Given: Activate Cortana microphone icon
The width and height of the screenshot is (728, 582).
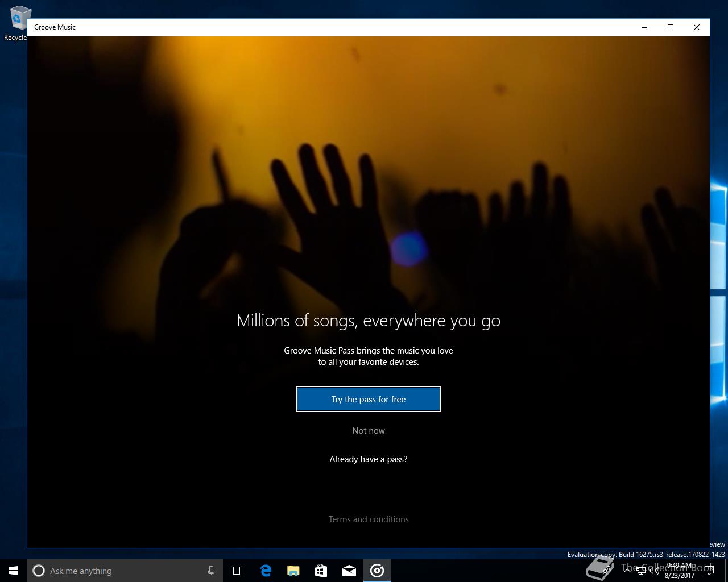Looking at the screenshot, I should 211,571.
